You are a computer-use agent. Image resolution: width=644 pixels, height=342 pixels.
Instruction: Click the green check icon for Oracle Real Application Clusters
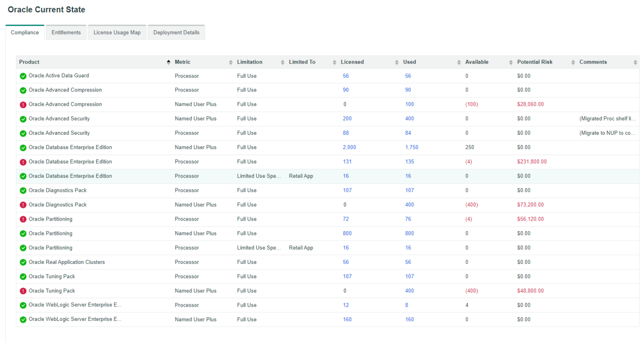23,262
